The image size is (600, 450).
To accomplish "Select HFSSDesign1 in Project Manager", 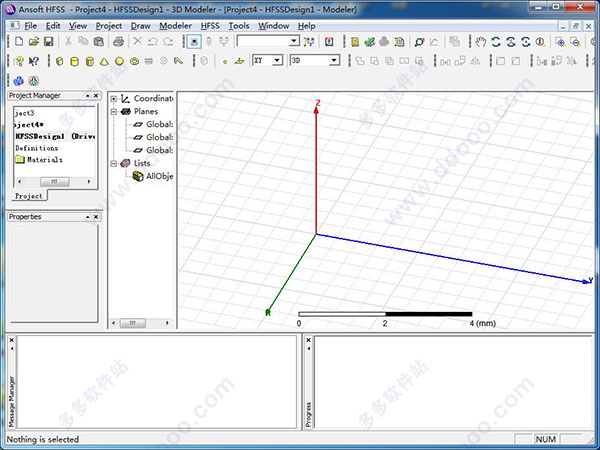I will tap(55, 136).
